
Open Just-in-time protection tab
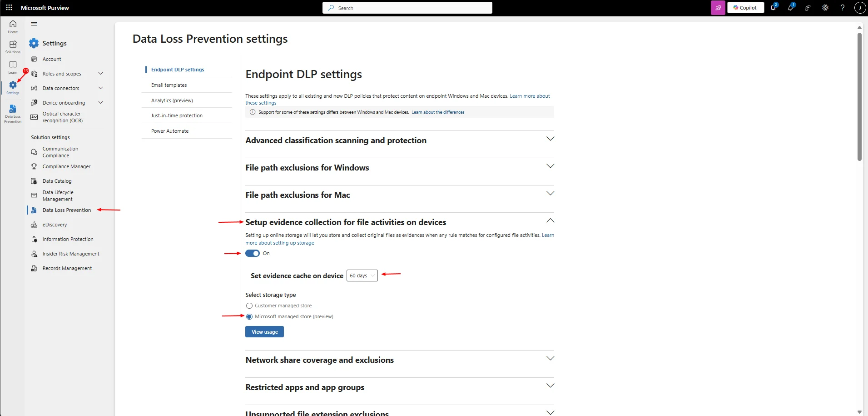(177, 115)
